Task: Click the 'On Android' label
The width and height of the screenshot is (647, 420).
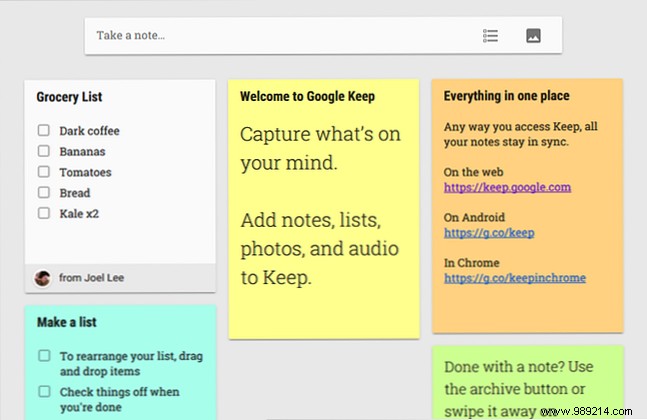Action: (474, 217)
